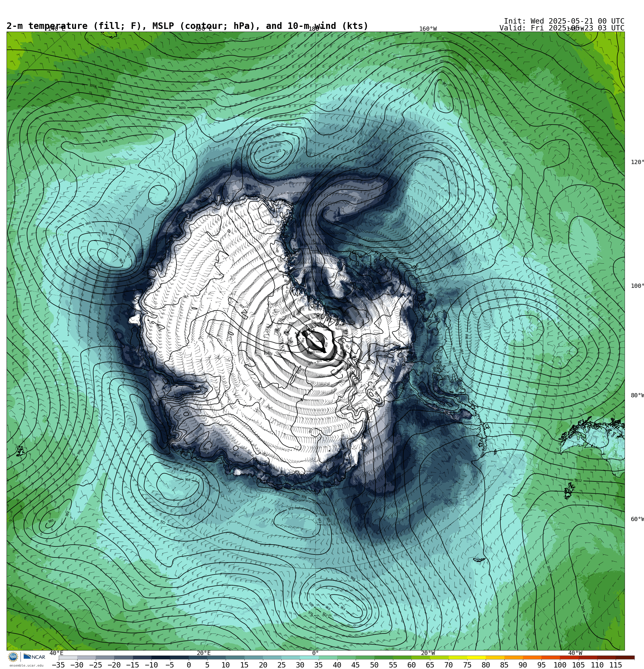Click the dark navy swatch between -10 and -5

[x=160, y=658]
